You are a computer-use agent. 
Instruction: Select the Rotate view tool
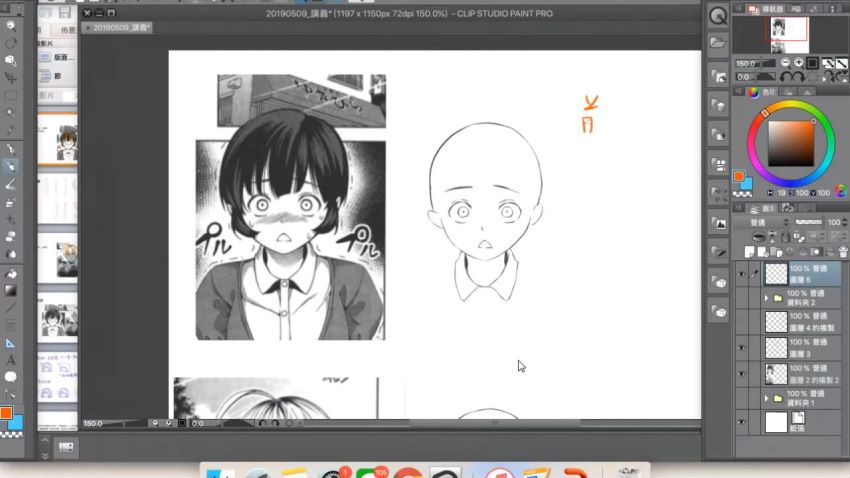10,43
